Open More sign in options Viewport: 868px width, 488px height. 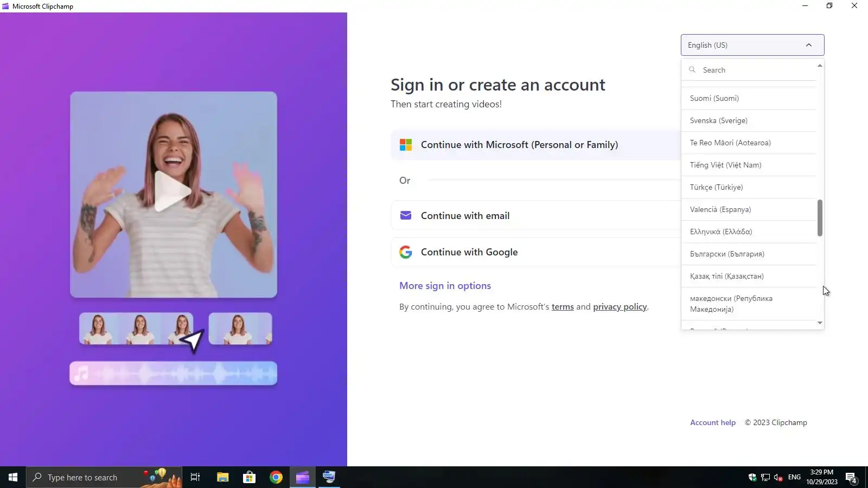point(445,286)
